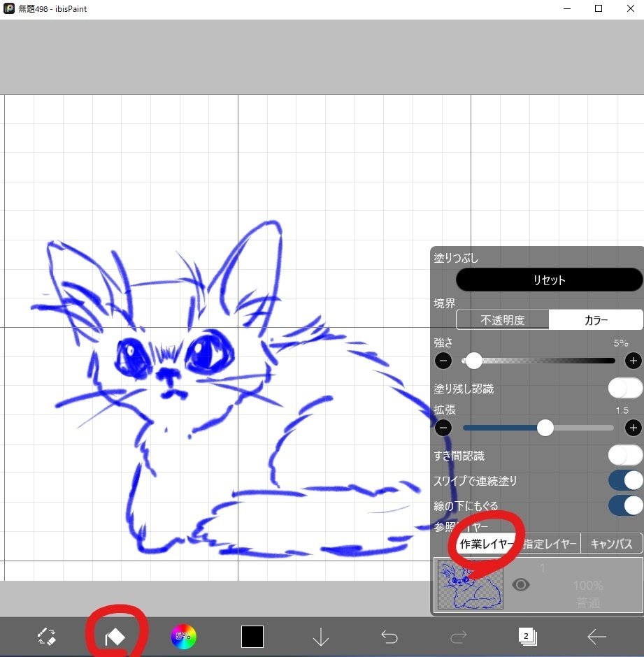The width and height of the screenshot is (644, 657).
Task: Select the leftmost transform tool icon
Action: [x=46, y=637]
